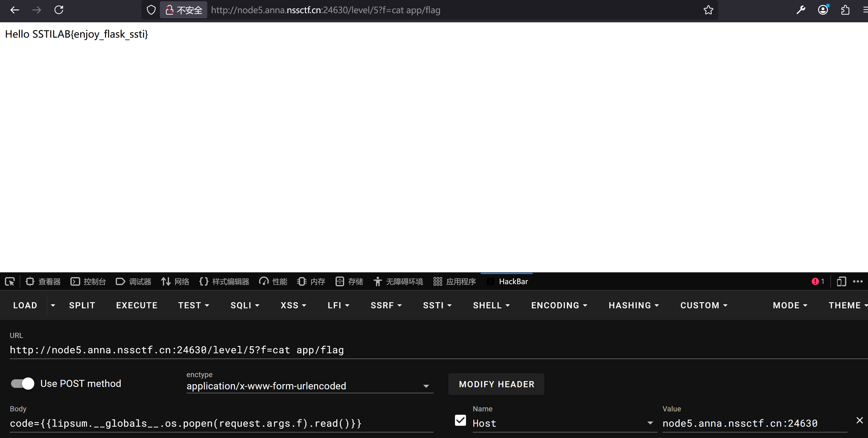The image size is (868, 438).
Task: Click the red error count badge
Action: tap(817, 281)
